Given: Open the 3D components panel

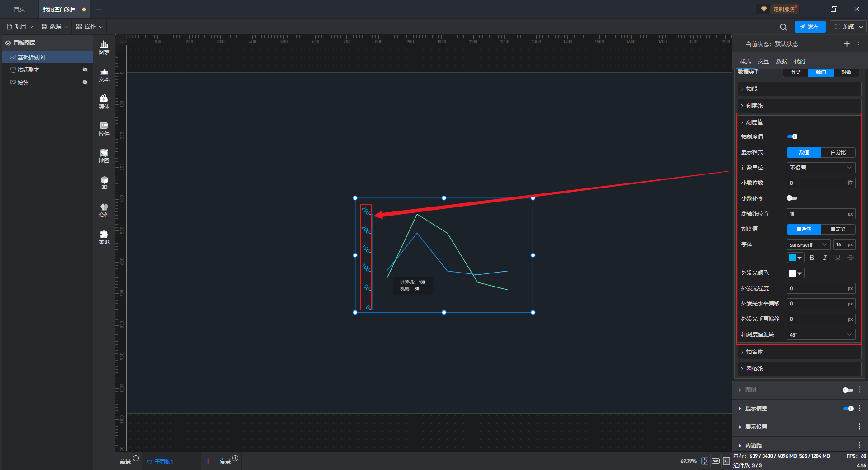Looking at the screenshot, I should pos(104,183).
